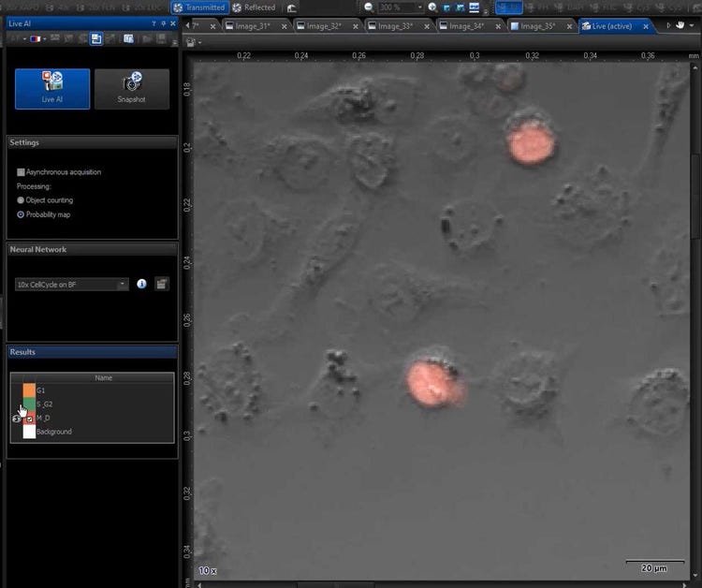Select the Transmitted light mode

tap(199, 7)
